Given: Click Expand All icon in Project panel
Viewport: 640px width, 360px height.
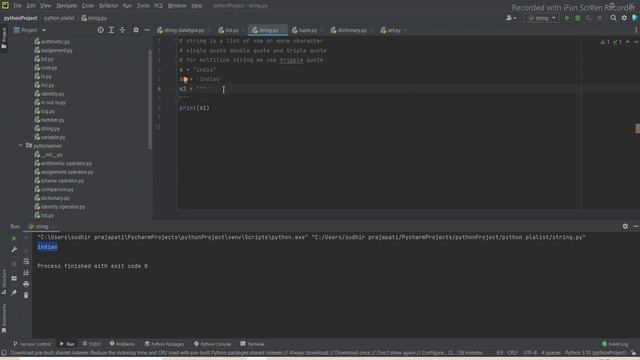Looking at the screenshot, I should coord(111,30).
